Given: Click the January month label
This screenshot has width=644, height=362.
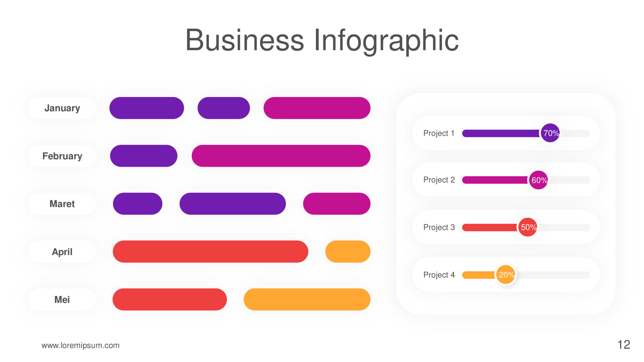Looking at the screenshot, I should [62, 108].
